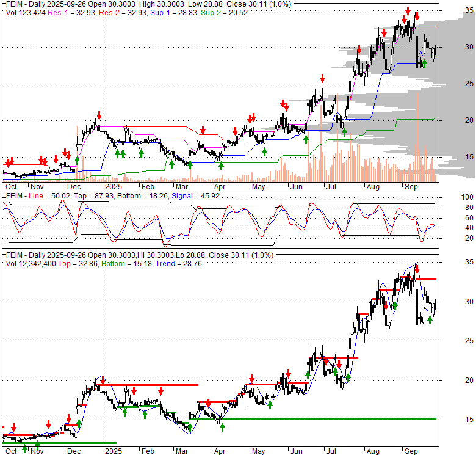Click 'Nov' on the bottom chart date axis
The width and height of the screenshot is (476, 455).
coord(37,451)
